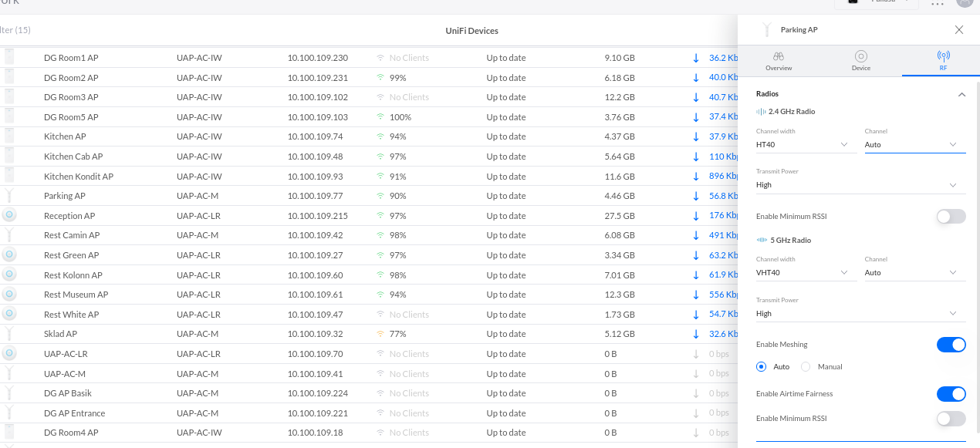This screenshot has height=448, width=980.
Task: Click the download arrow in Kitchen Cab AP row
Action: (x=696, y=157)
